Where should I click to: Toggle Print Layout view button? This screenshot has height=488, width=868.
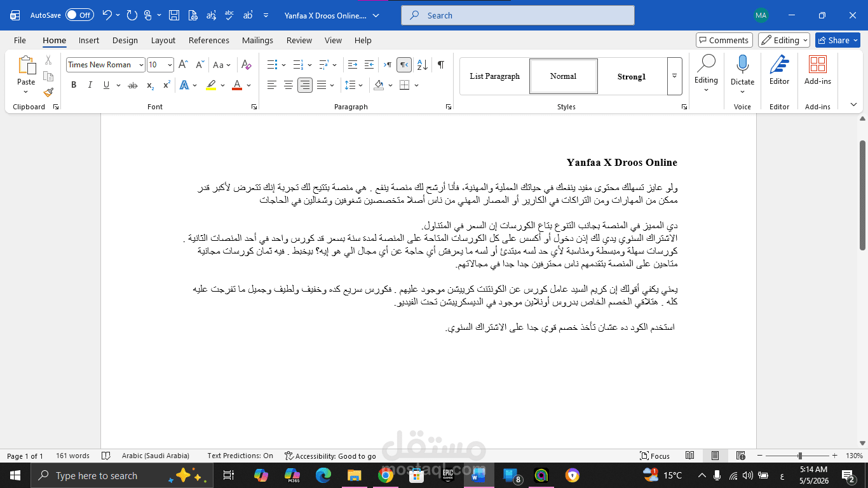pyautogui.click(x=715, y=456)
